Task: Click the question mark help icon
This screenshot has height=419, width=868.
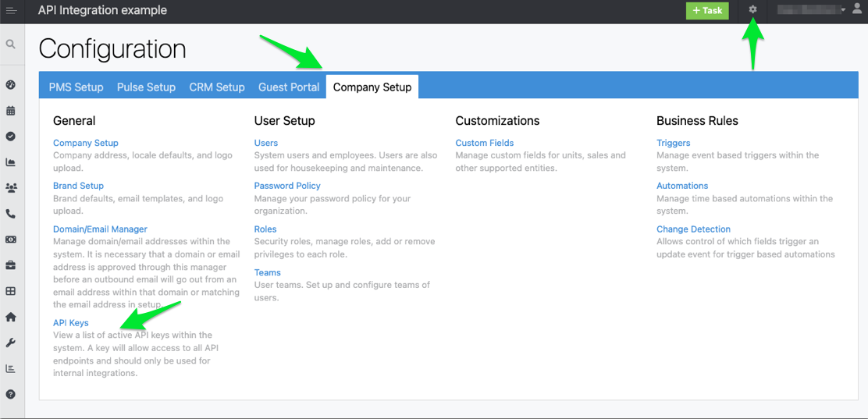Action: click(x=11, y=394)
